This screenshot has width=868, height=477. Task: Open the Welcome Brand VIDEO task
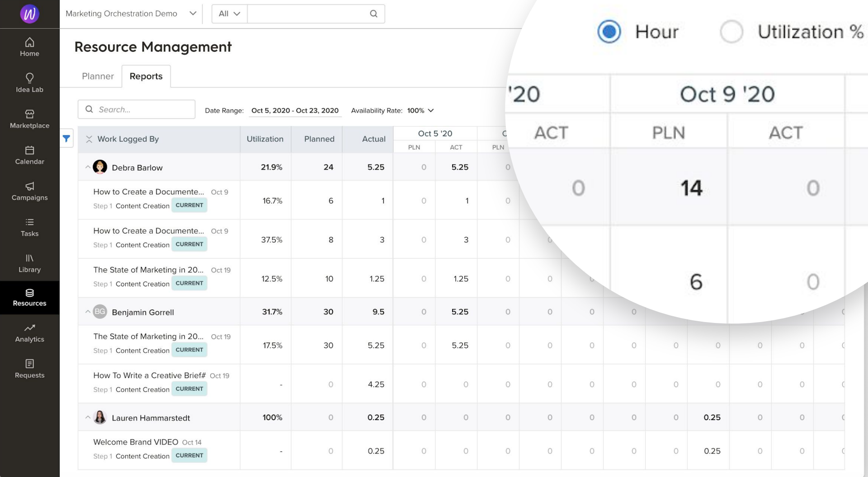[x=136, y=442]
